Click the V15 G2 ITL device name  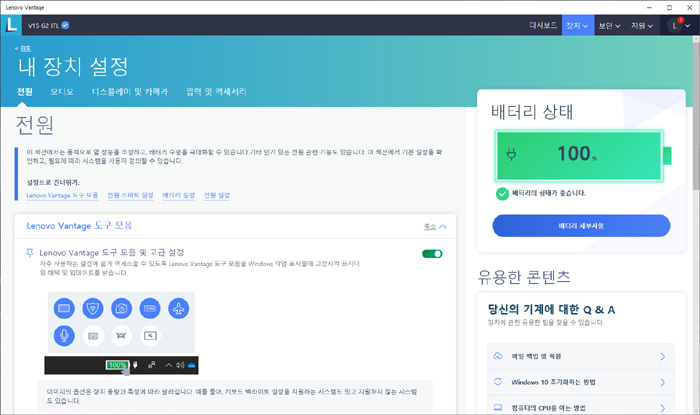tap(43, 25)
